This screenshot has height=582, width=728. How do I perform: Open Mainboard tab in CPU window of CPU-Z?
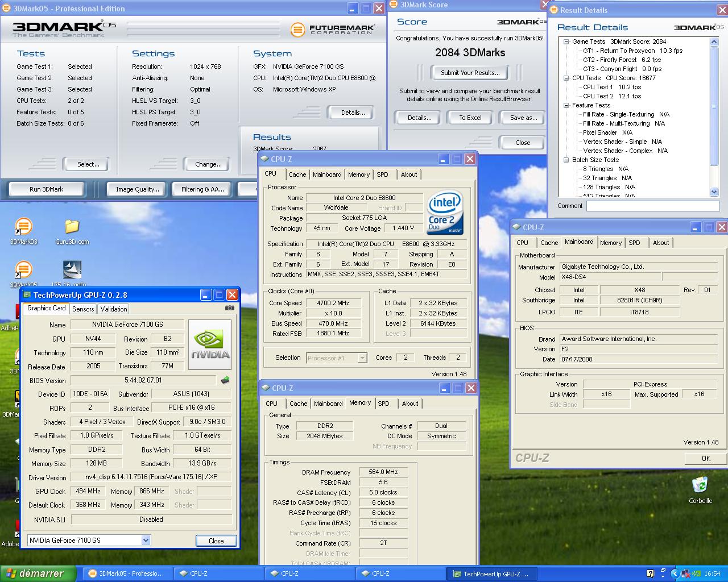coord(327,174)
